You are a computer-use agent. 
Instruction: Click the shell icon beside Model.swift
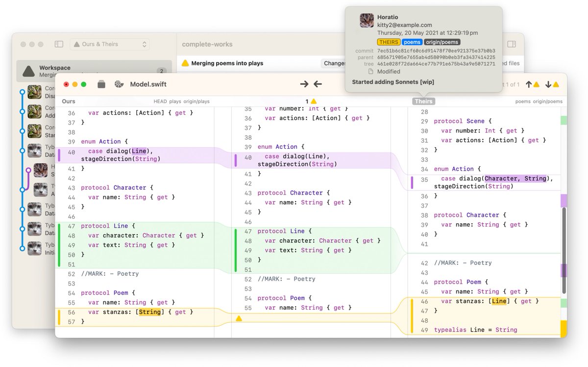point(119,84)
